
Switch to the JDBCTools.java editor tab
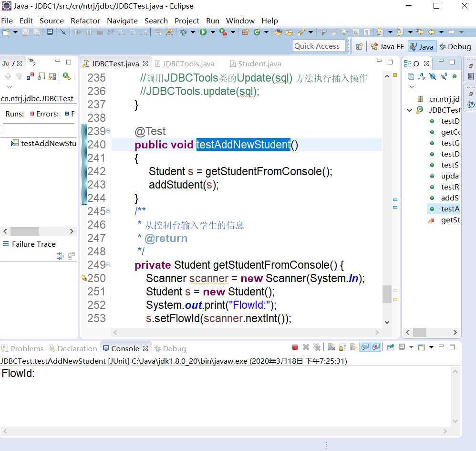pos(185,63)
